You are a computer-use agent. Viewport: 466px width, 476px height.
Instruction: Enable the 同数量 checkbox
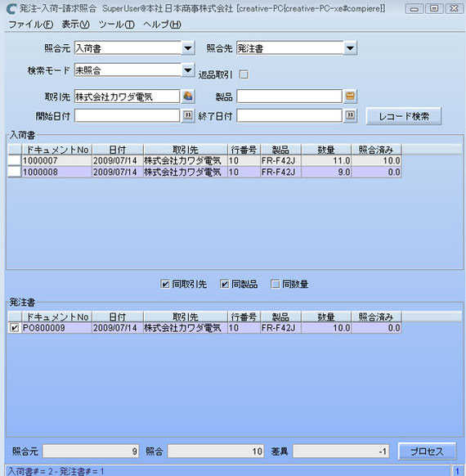(275, 284)
